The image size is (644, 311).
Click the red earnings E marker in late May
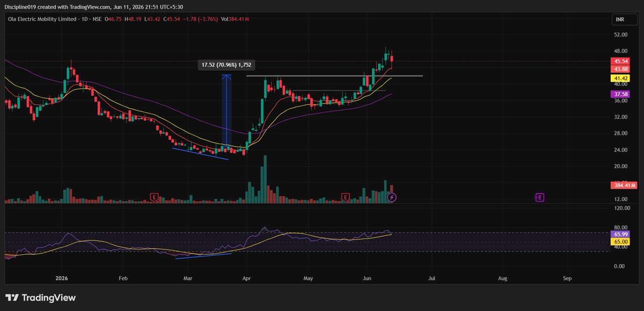click(346, 197)
